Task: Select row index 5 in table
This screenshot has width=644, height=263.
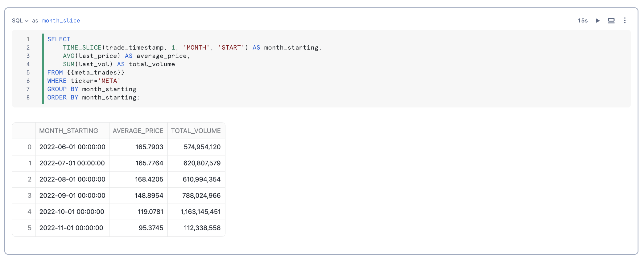Action: (x=29, y=228)
